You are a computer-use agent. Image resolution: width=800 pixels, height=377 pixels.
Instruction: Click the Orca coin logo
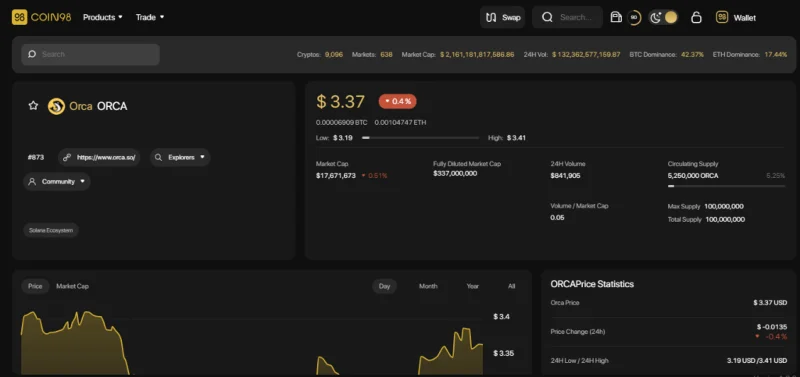(56, 106)
